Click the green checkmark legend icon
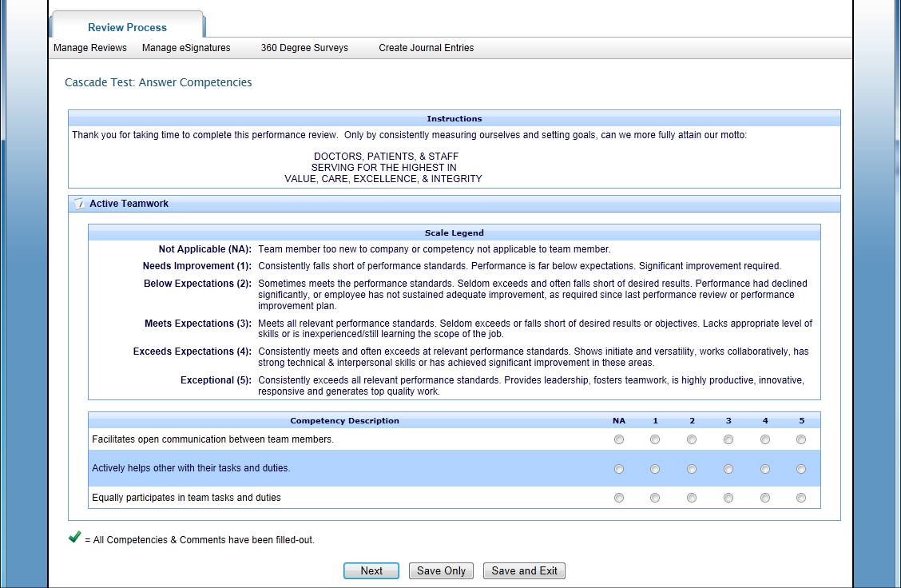 (x=75, y=538)
